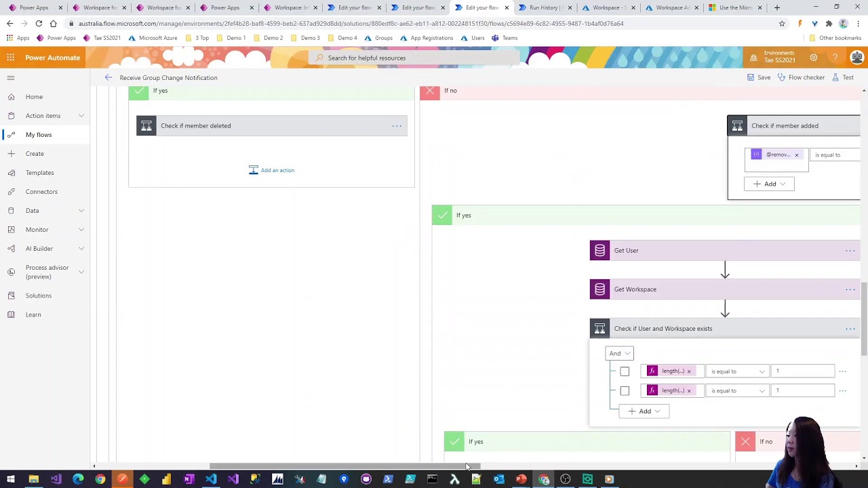Expand Action items in sidebar
Image resolution: width=868 pixels, height=488 pixels.
81,116
